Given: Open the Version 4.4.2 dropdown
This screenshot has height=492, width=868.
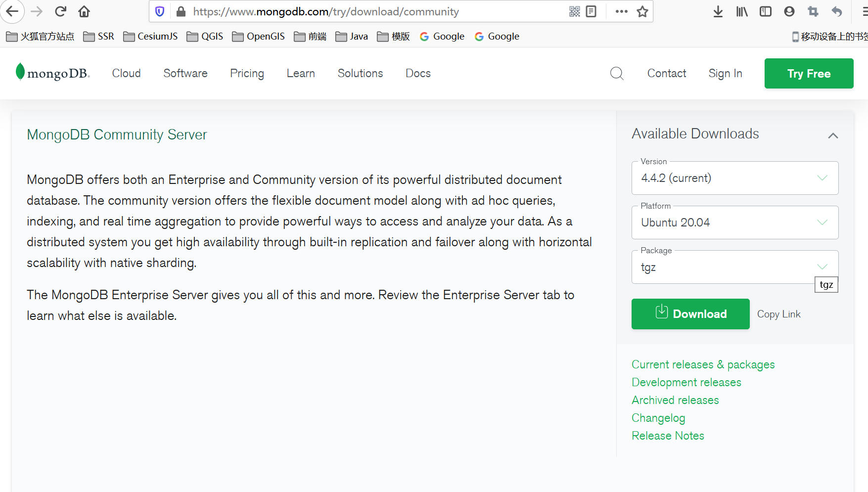Looking at the screenshot, I should (734, 178).
